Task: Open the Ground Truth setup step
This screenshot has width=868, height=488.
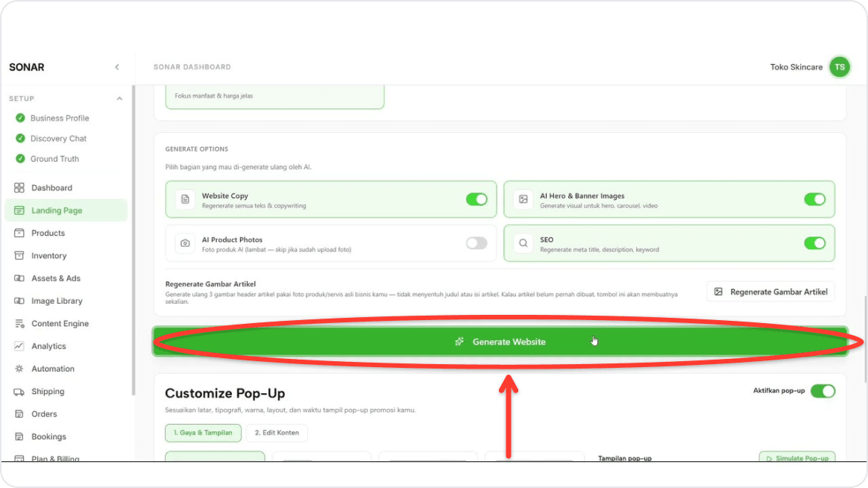Action: click(x=54, y=159)
